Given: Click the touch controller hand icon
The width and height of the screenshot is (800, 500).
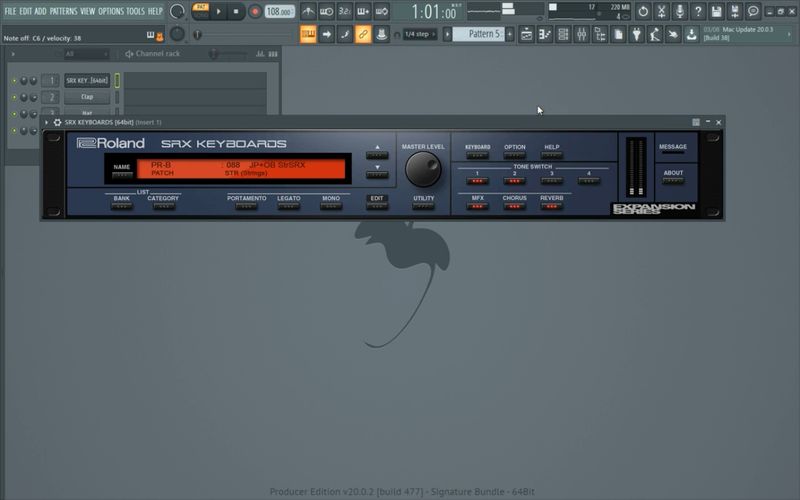Looking at the screenshot, I should click(673, 34).
